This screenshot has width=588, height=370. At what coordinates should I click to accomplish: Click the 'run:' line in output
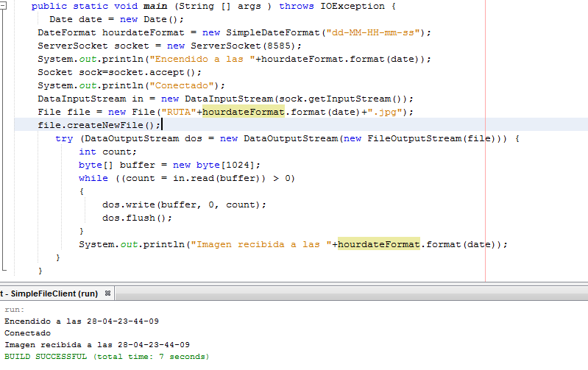coord(14,310)
